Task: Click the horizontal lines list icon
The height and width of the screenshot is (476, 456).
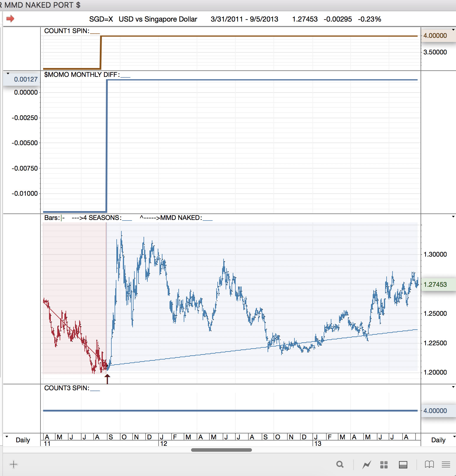Action: [446, 464]
